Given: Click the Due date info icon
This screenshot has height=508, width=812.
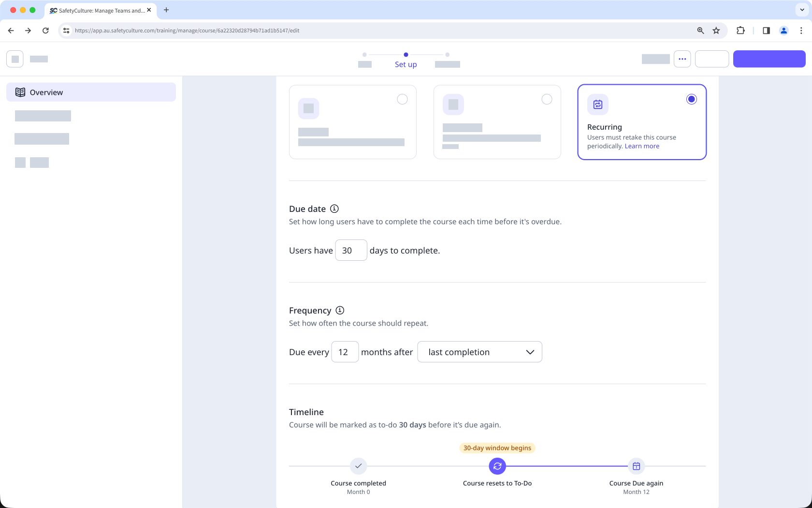Looking at the screenshot, I should click(x=334, y=209).
